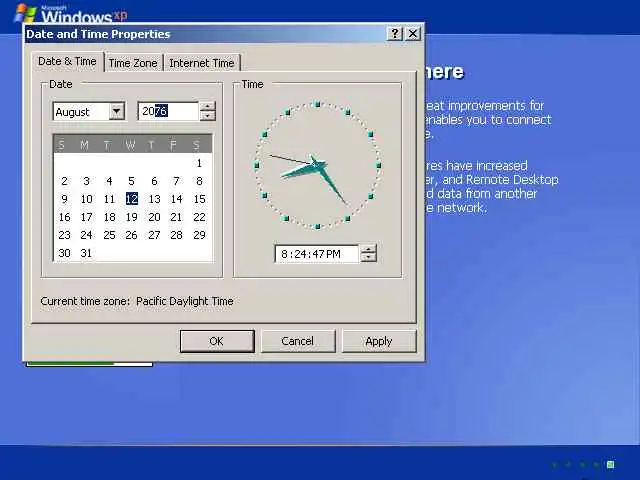Viewport: 640px width, 480px height.
Task: Click the Apply button
Action: (379, 341)
